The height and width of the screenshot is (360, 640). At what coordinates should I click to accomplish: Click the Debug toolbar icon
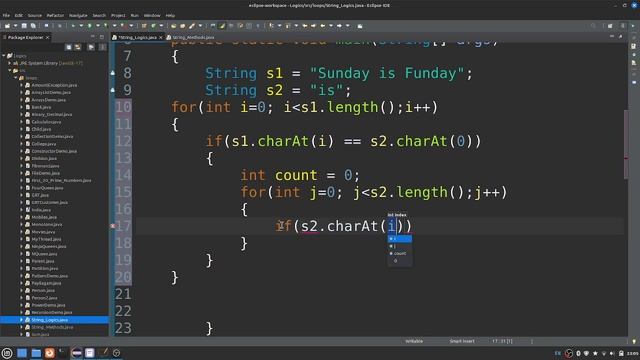pos(73,26)
